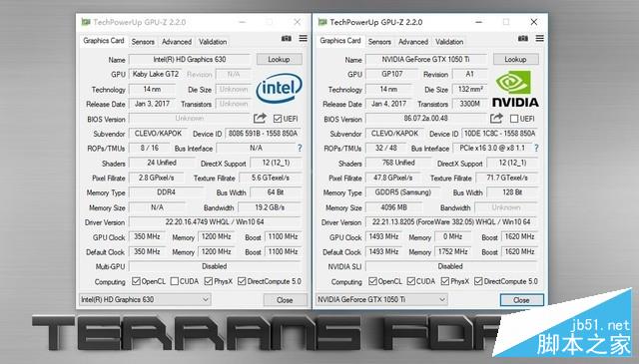Screen dimensions: 639x364
Task: Click the Driver Version field in the Intel window
Action: (215, 222)
